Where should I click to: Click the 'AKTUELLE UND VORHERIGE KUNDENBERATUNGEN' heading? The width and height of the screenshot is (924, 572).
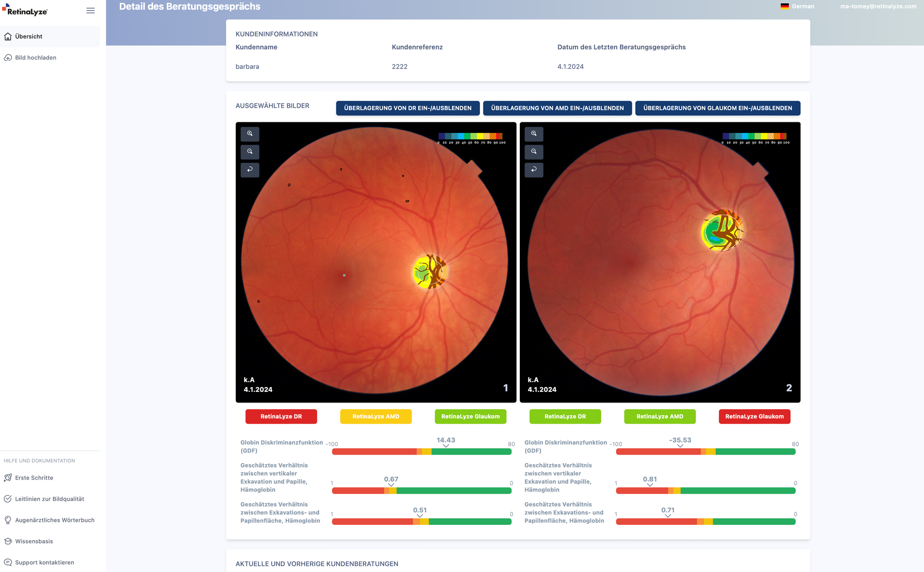[317, 564]
